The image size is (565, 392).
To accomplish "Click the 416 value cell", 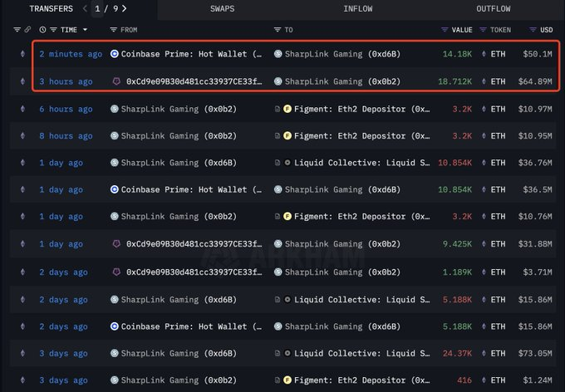I will pyautogui.click(x=464, y=380).
